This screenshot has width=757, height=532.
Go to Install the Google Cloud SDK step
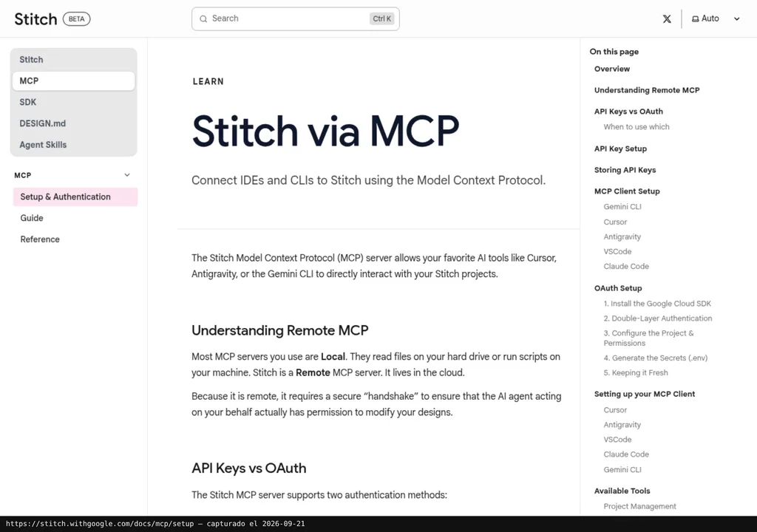click(657, 303)
